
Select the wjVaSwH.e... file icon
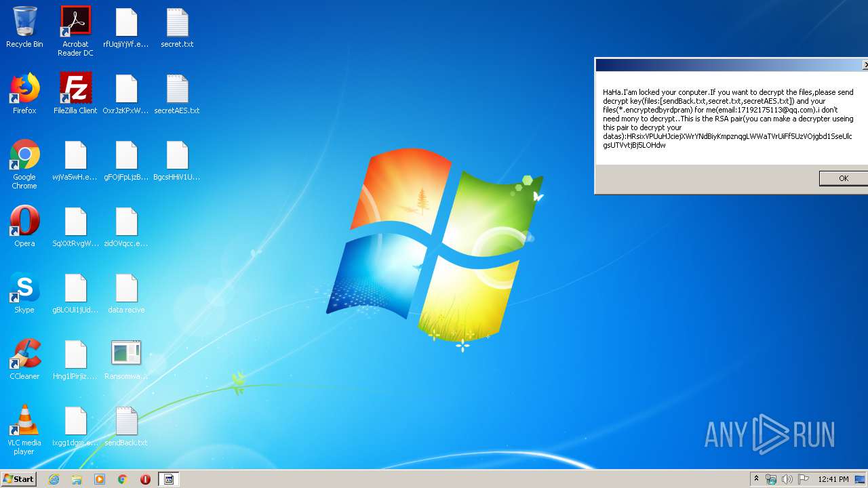click(75, 160)
